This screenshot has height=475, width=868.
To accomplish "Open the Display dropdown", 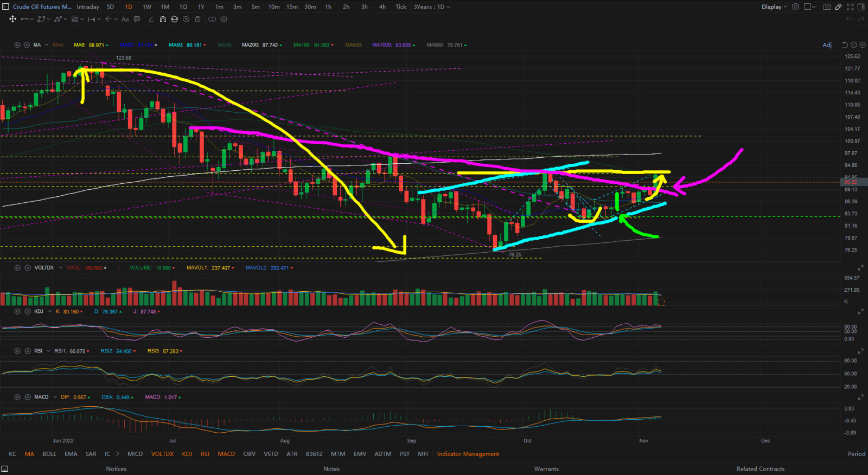I will point(774,7).
